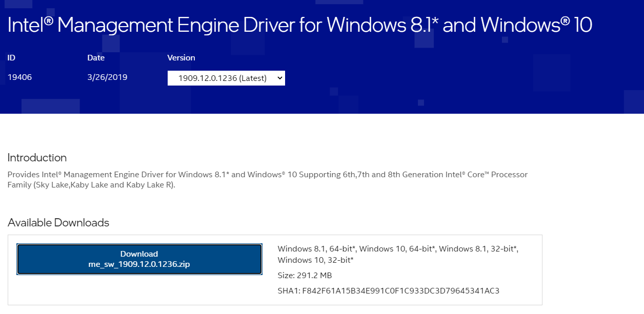Click the Intel Management Engine Driver page title
Viewport: 644px width, 314px height.
pyautogui.click(x=299, y=25)
